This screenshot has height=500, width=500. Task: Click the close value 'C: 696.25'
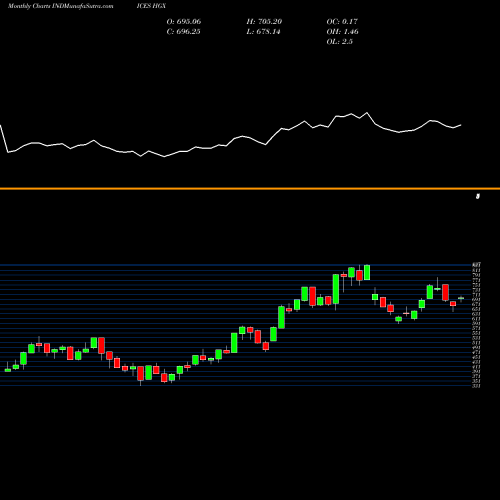[183, 32]
